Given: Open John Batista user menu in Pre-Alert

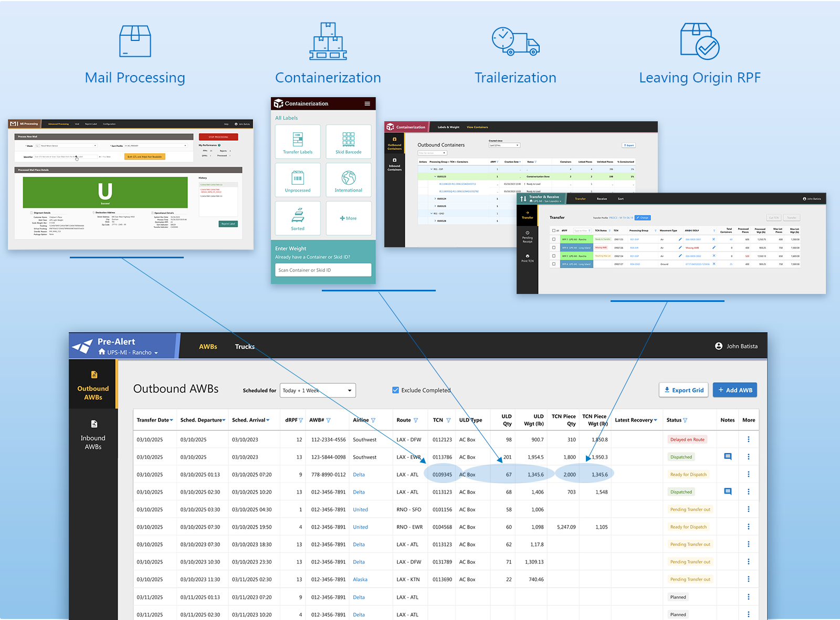Looking at the screenshot, I should tap(736, 346).
